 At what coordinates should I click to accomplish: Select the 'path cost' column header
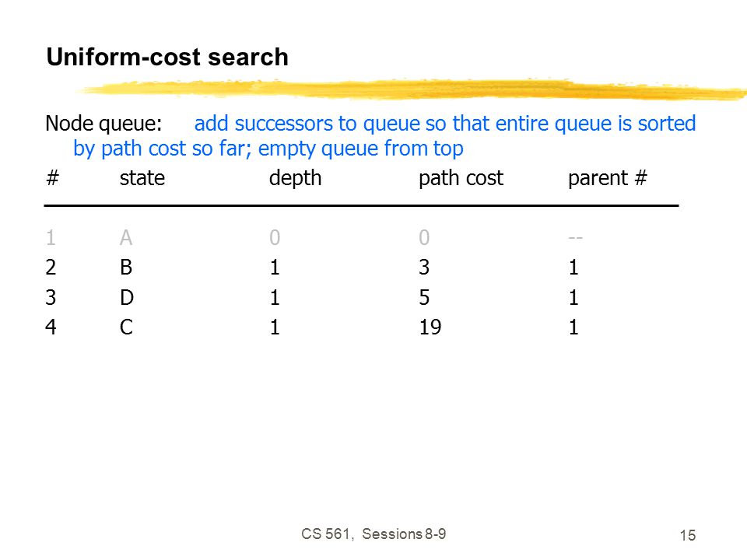coord(461,179)
